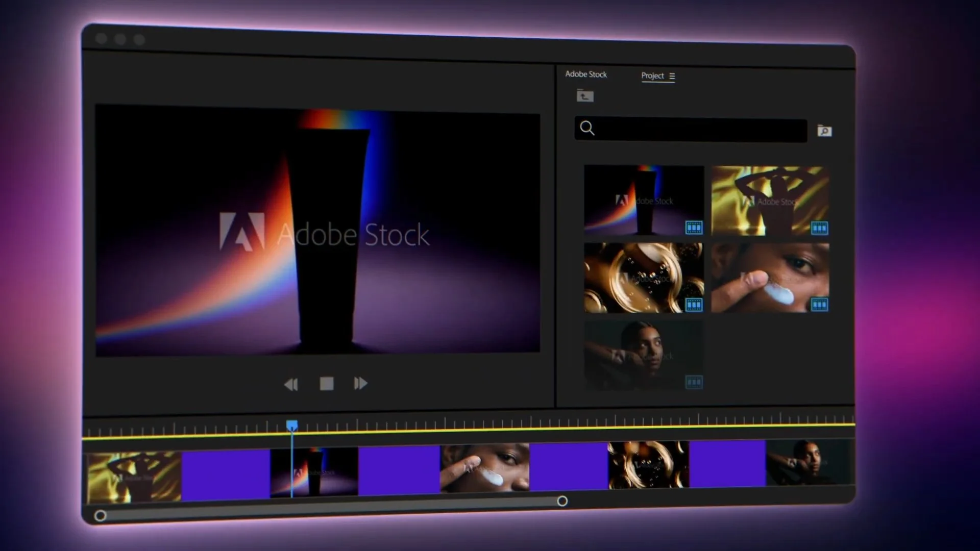Click the step forward playback icon
Screen dimensions: 980x551
(360, 383)
